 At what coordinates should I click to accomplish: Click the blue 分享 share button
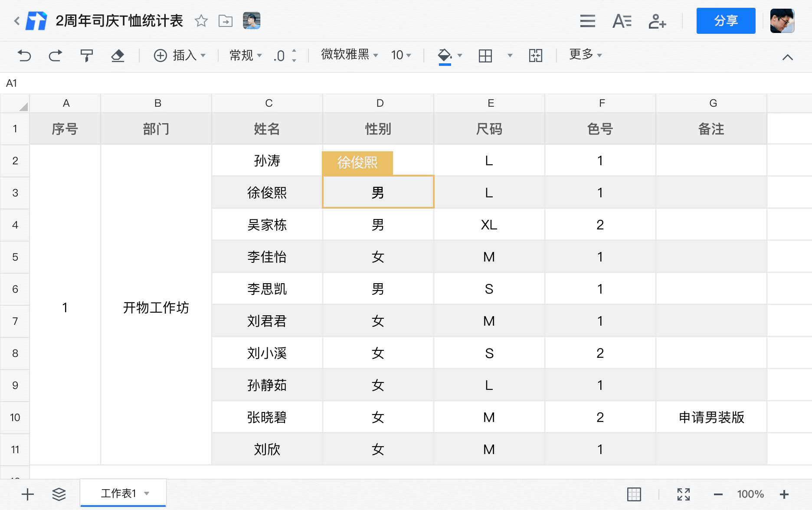726,20
